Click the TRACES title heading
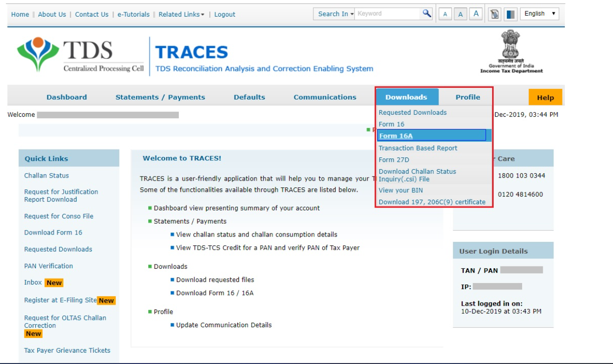 click(x=192, y=52)
